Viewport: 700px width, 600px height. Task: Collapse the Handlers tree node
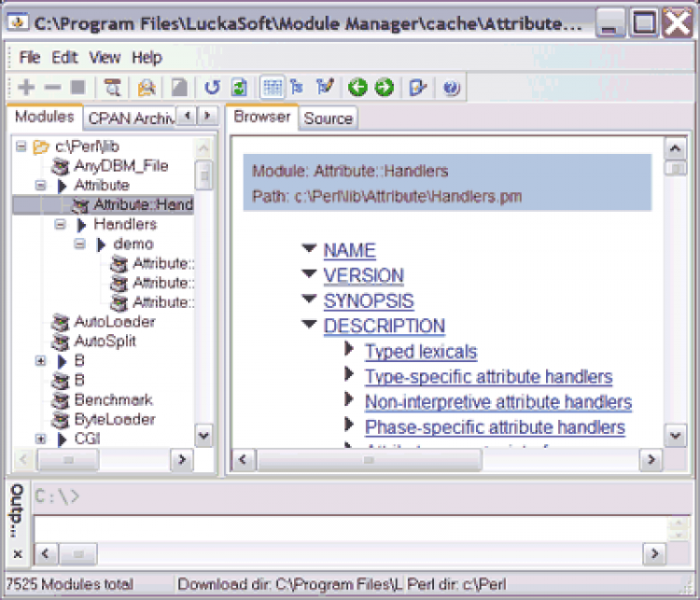pyautogui.click(x=61, y=224)
